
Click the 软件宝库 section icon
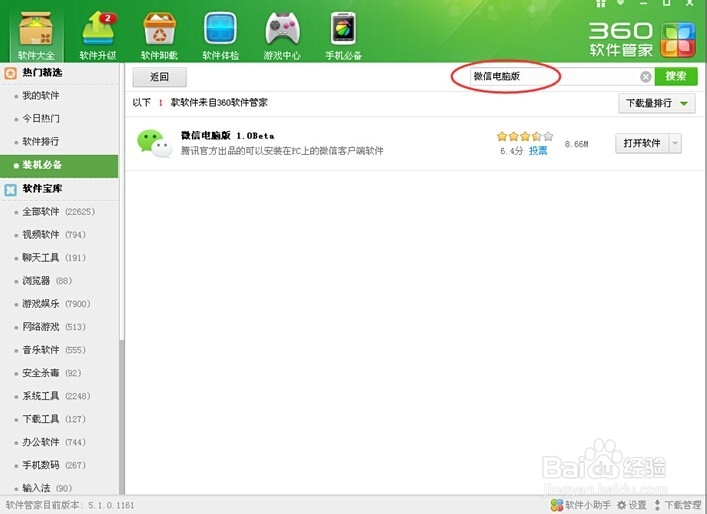click(10, 189)
